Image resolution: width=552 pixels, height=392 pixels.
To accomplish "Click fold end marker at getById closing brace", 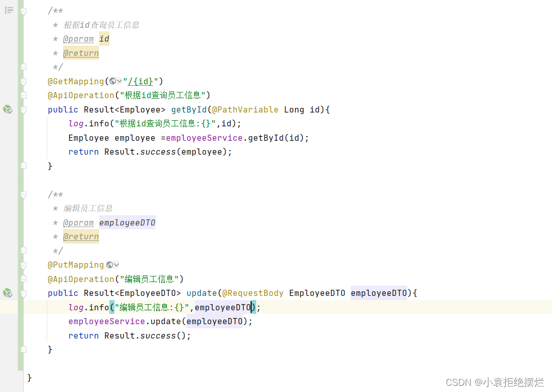I will pyautogui.click(x=24, y=165).
